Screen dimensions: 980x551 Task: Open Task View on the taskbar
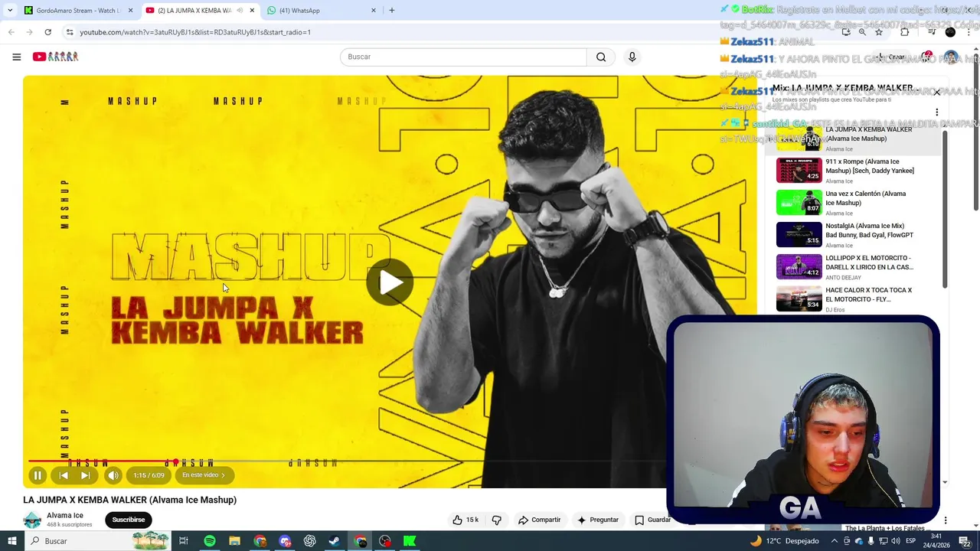point(184,541)
